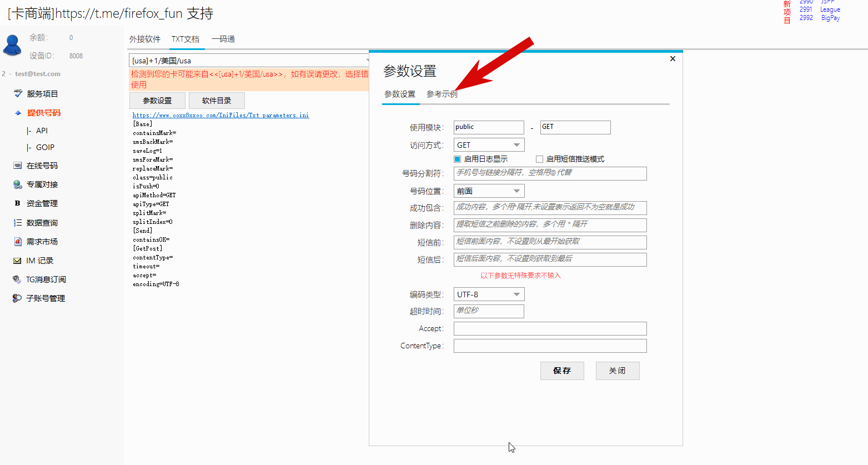
Task: Open the 号码位置 dropdown
Action: coord(489,191)
